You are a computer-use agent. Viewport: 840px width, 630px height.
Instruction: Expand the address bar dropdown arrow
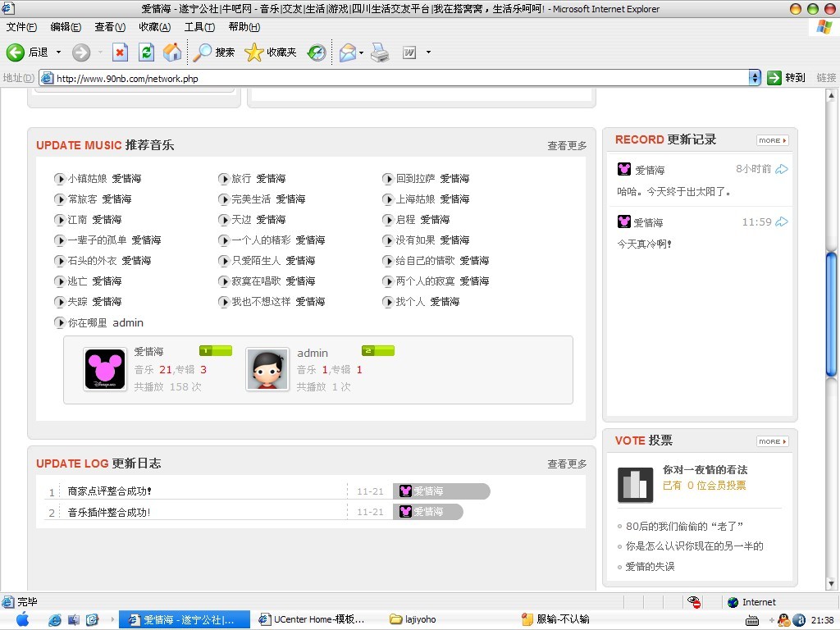[x=755, y=78]
